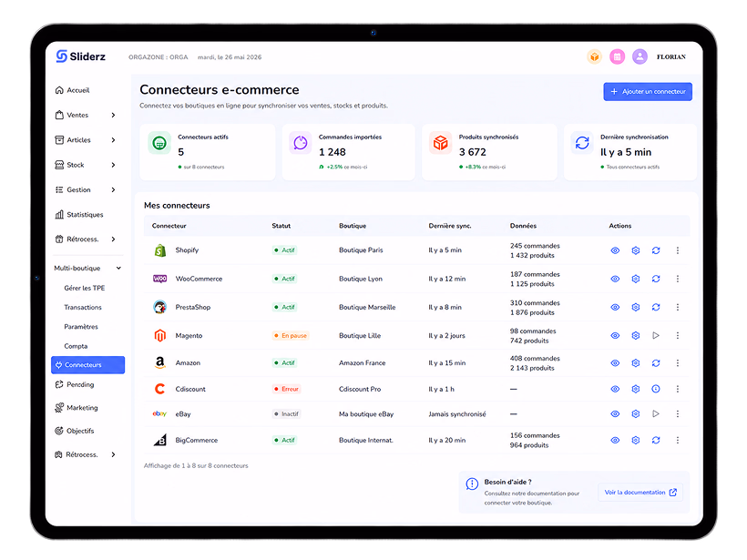Screen dimensions: 747x560
Task: Sync the Amazon connector
Action: point(656,362)
